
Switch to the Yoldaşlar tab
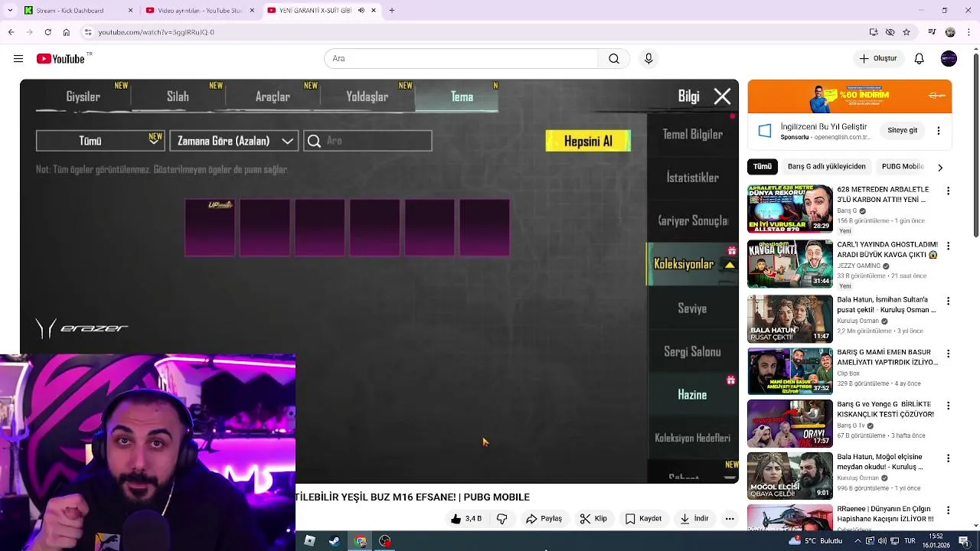tap(367, 97)
